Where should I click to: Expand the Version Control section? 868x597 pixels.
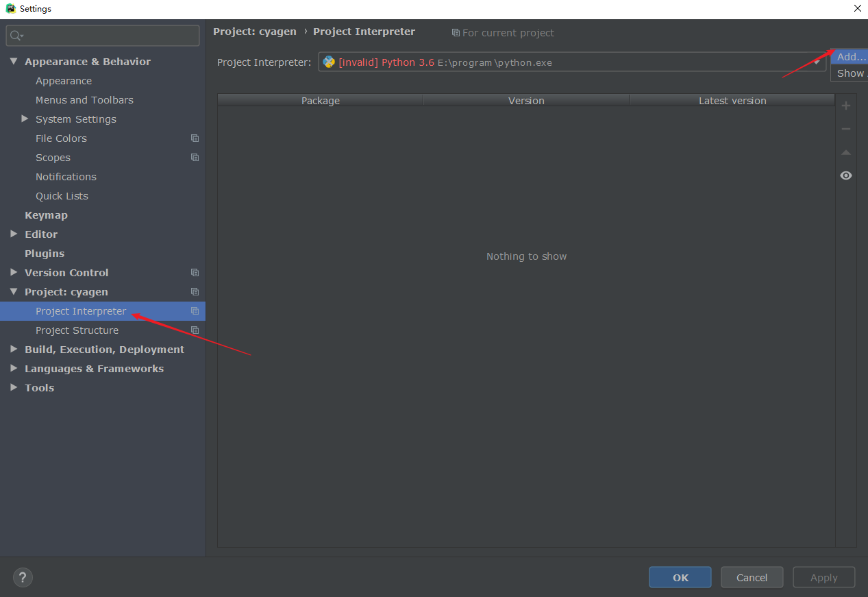pyautogui.click(x=14, y=272)
